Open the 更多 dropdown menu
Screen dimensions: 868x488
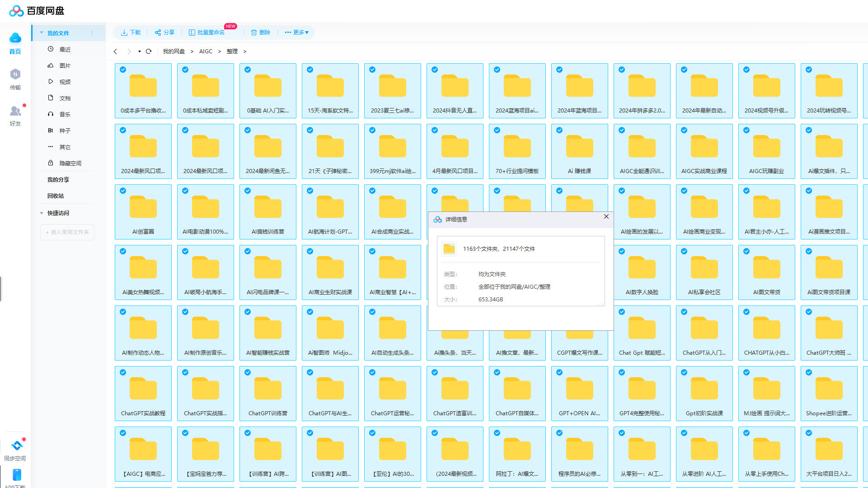click(x=297, y=33)
